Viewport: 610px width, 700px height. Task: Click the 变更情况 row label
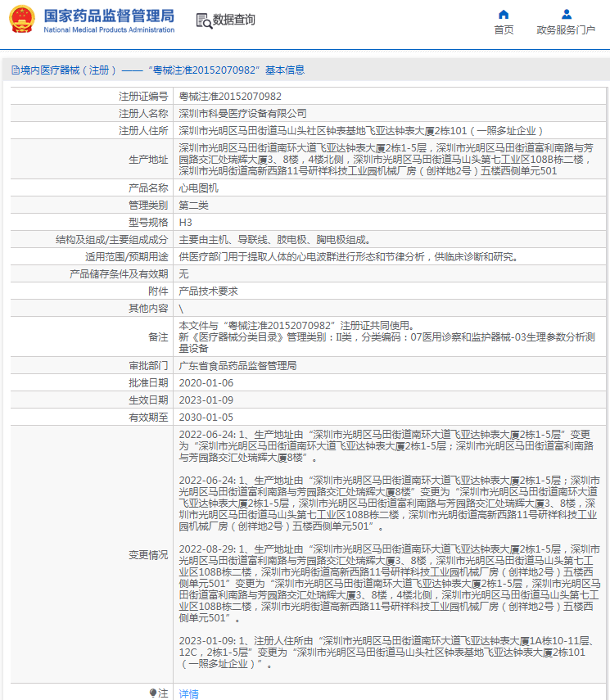148,555
